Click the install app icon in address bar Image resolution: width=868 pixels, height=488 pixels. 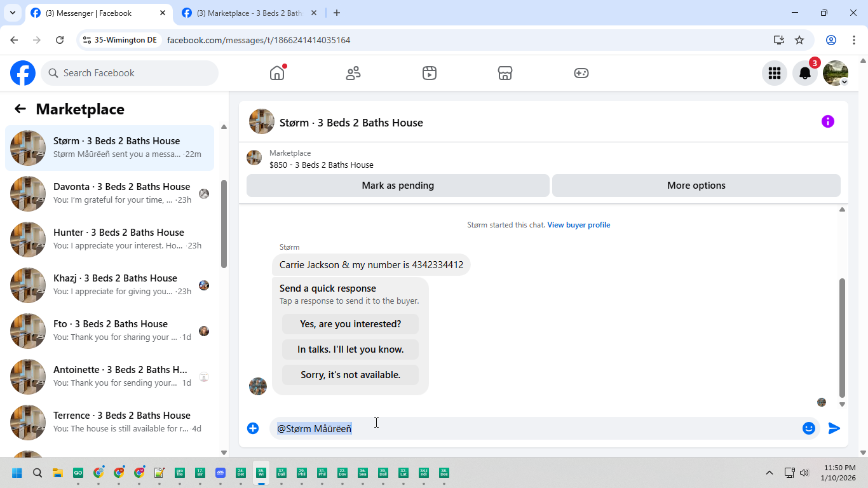[779, 40]
